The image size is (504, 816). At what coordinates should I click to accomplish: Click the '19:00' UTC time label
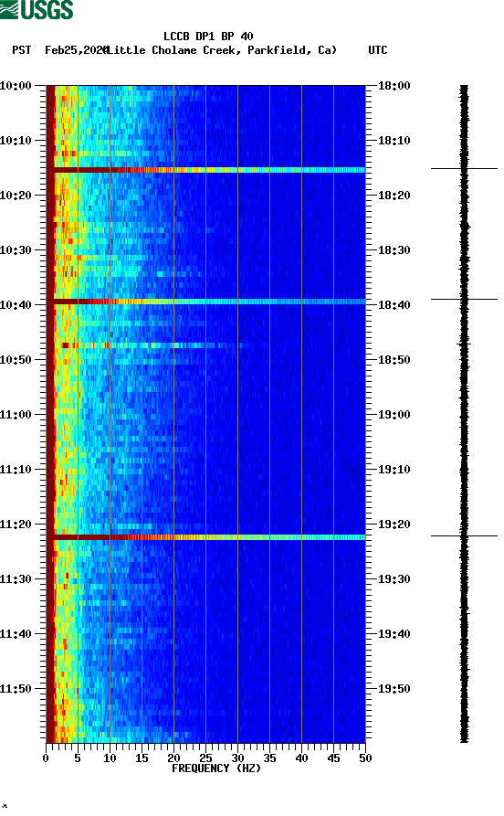pyautogui.click(x=394, y=415)
